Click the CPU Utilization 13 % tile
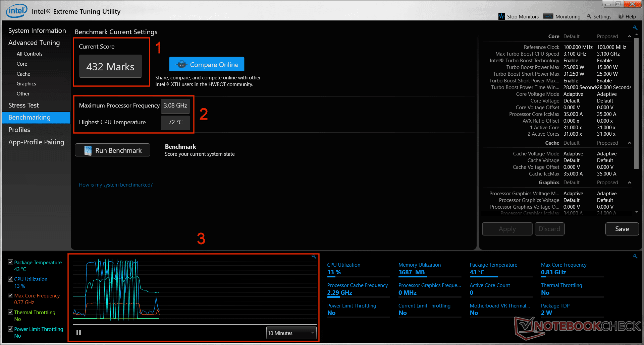 pos(358,269)
